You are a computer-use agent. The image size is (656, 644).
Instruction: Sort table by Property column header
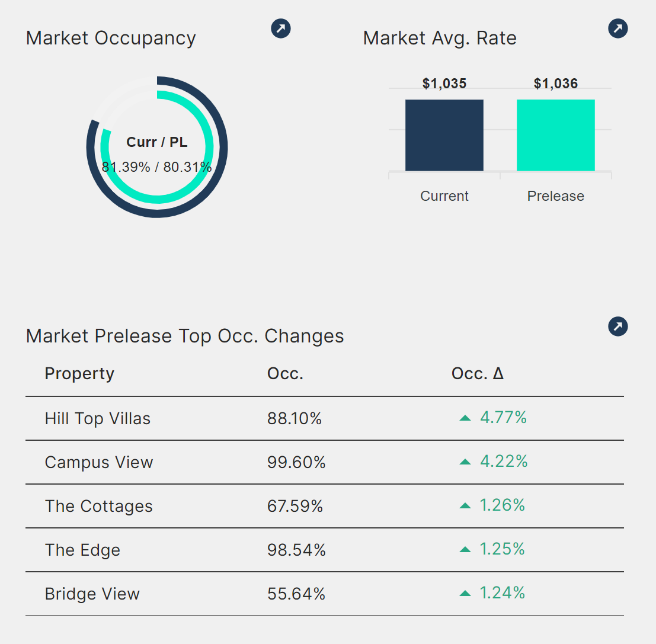(x=79, y=374)
